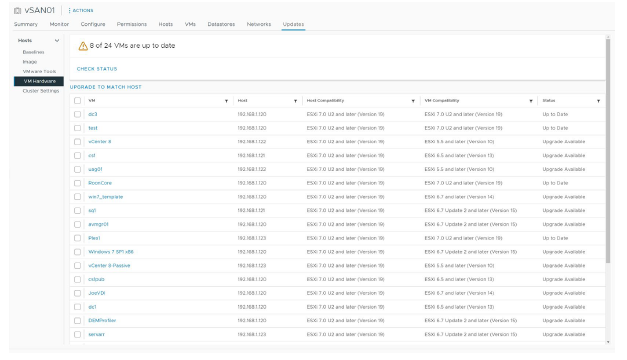Check the box for the dc3 row
Screen dimensions: 627x360
coord(78,114)
